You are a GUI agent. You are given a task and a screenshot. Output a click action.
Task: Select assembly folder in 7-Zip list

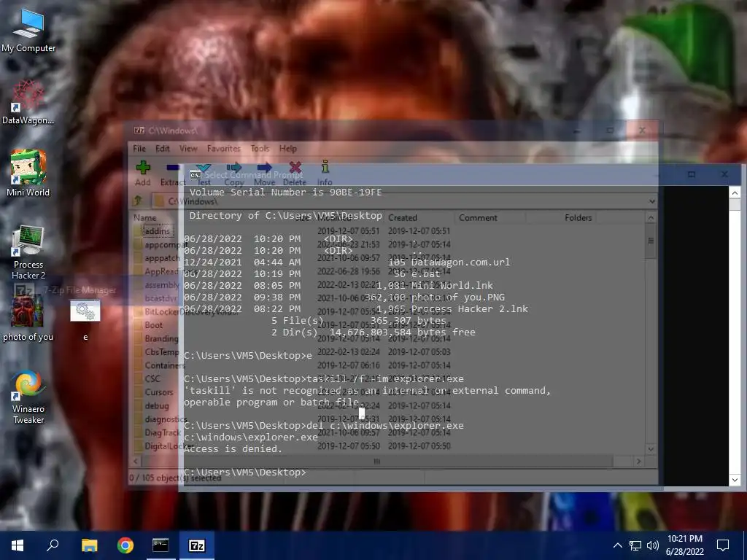(x=161, y=285)
